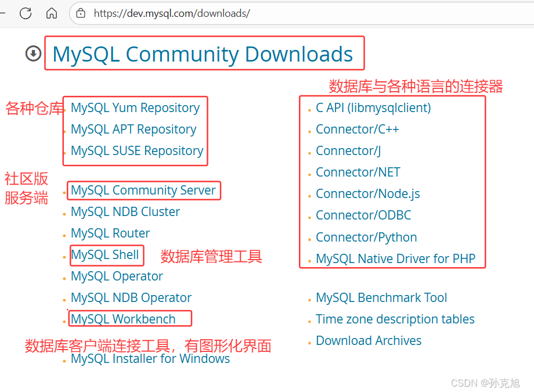This screenshot has height=392, width=534.
Task: Open MySQL Workbench download page
Action: click(x=123, y=319)
